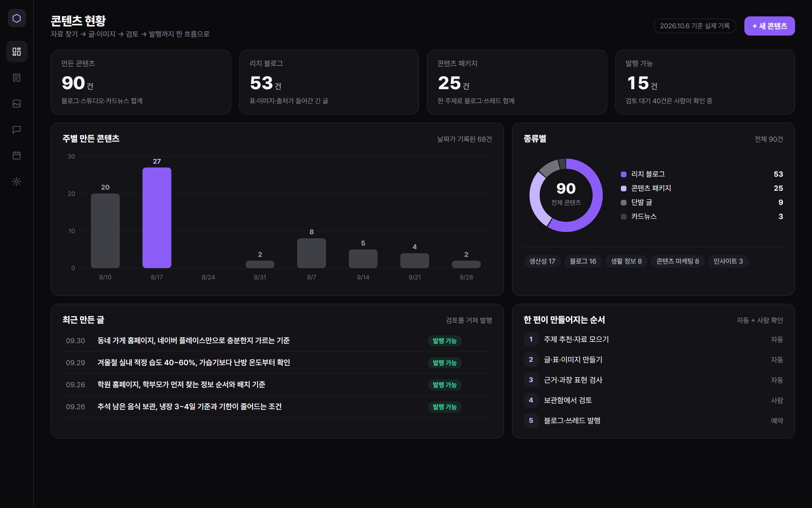
Task: Click the 8/10 bar with value 20
Action: [x=105, y=231]
